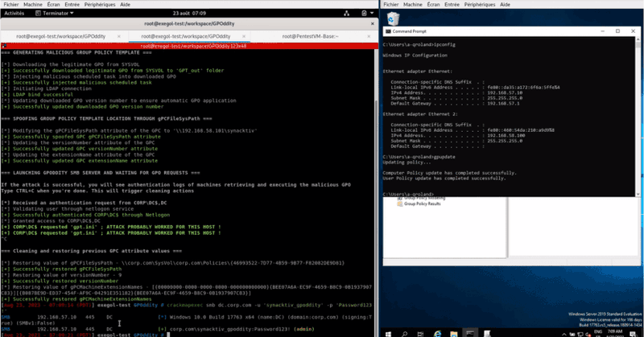Click the 'LDAP bind successful' line
The height and width of the screenshot is (337, 644).
[37, 94]
